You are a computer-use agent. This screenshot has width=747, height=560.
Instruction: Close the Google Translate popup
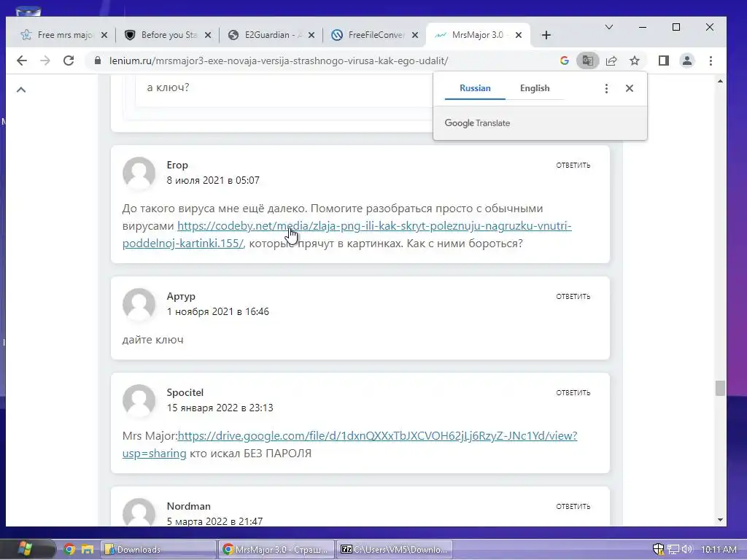coord(630,88)
